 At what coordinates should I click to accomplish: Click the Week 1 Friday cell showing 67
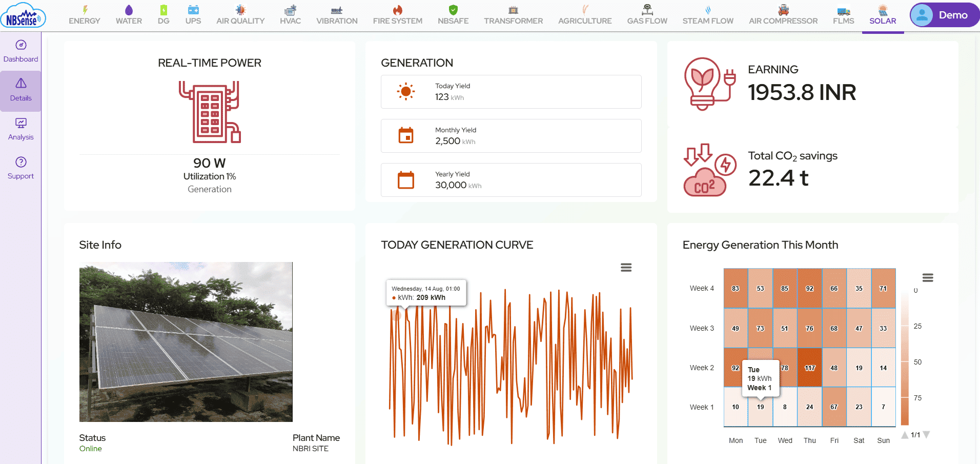coord(834,407)
